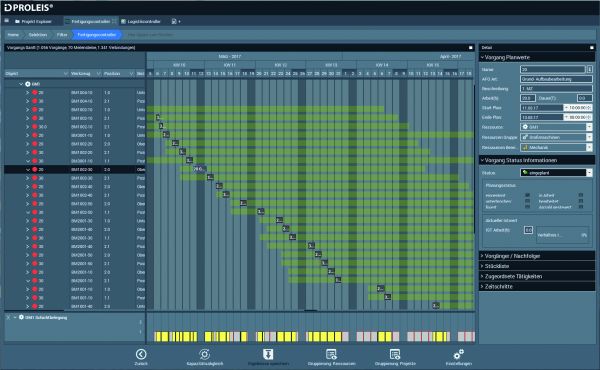The height and width of the screenshot is (370, 600).
Task: Go to the Filter breadcrumb
Action: [62, 34]
